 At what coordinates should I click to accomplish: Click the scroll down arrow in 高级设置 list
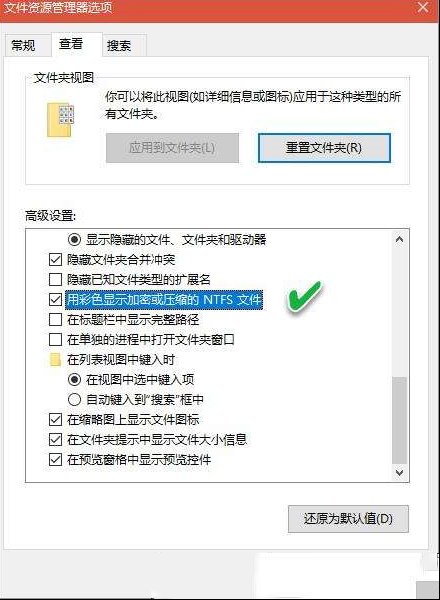tap(399, 473)
